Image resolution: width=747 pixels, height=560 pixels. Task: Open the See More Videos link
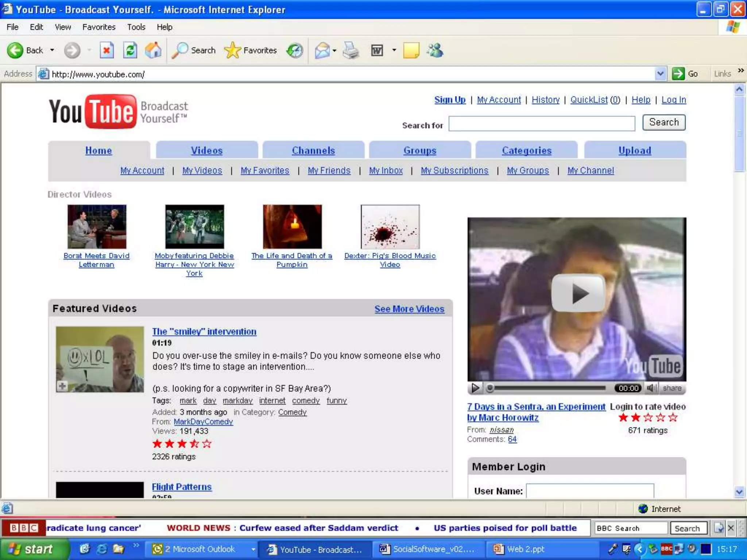click(x=409, y=309)
